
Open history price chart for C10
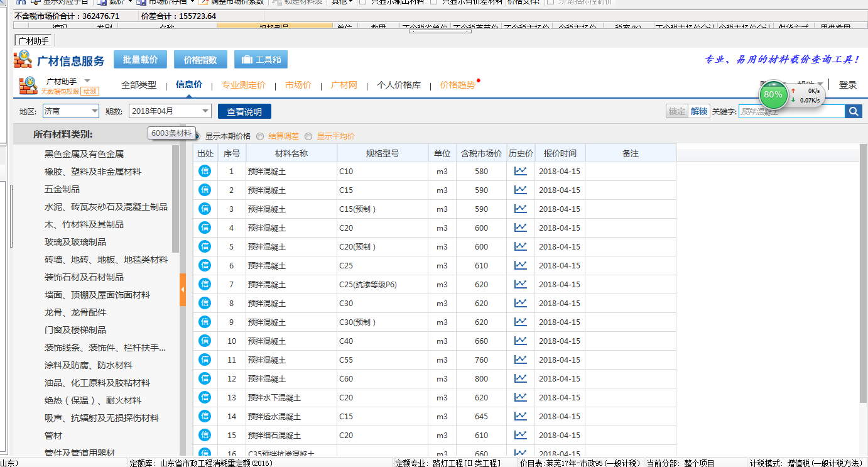tap(521, 171)
